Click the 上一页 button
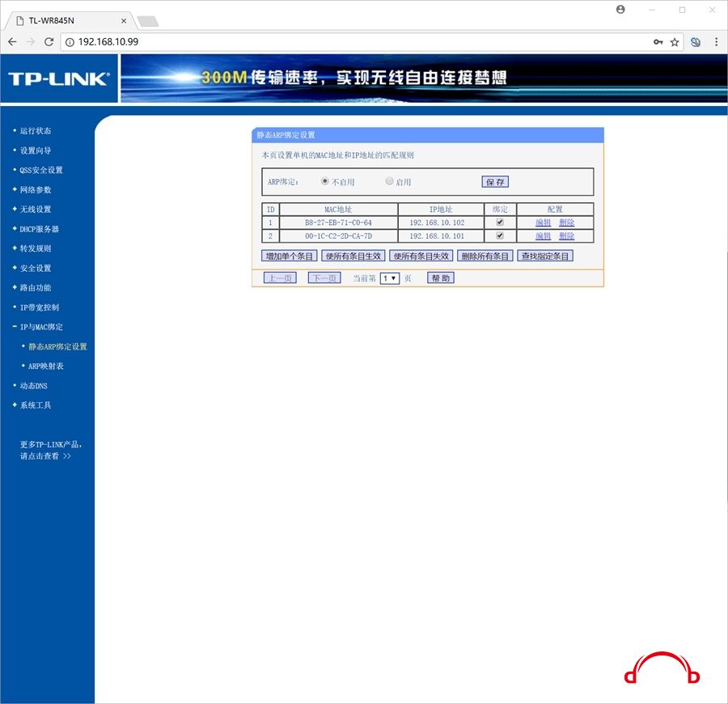 [280, 278]
